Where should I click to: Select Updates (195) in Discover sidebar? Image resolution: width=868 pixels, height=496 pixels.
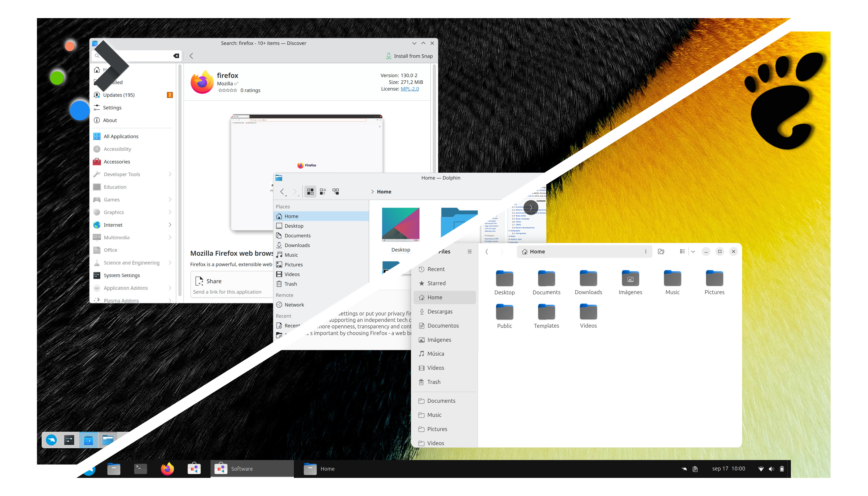(119, 95)
